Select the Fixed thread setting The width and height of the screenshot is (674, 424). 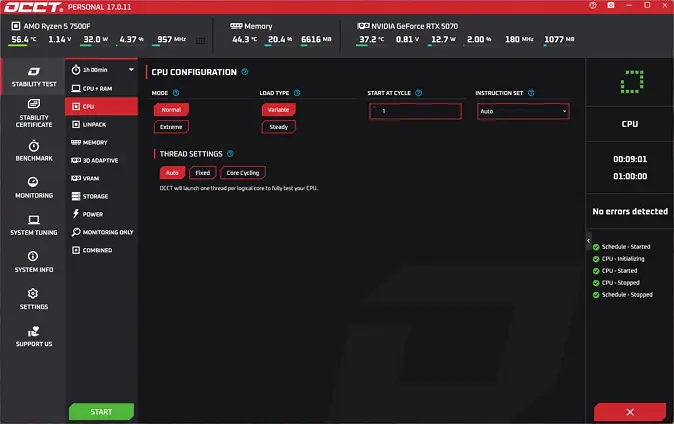click(202, 173)
